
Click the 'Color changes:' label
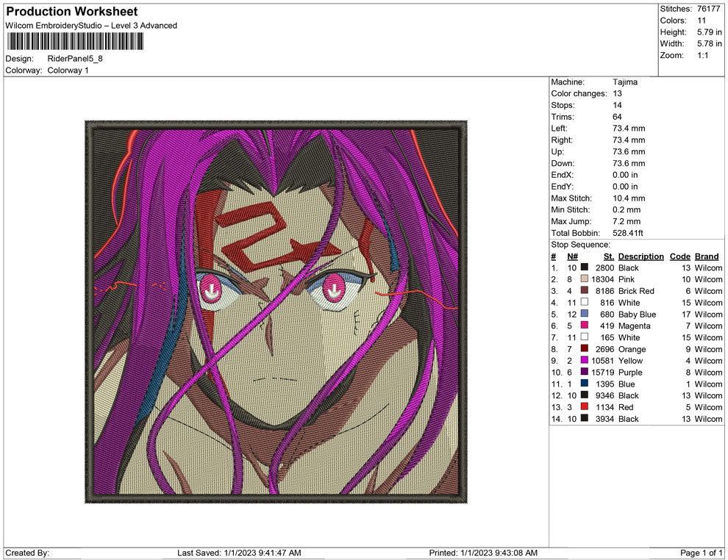coord(579,94)
